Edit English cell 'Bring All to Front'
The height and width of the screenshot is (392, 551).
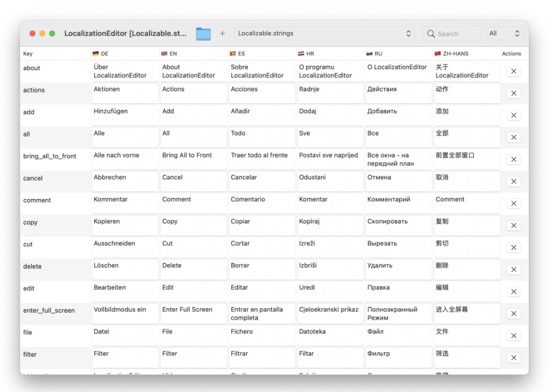pyautogui.click(x=194, y=160)
